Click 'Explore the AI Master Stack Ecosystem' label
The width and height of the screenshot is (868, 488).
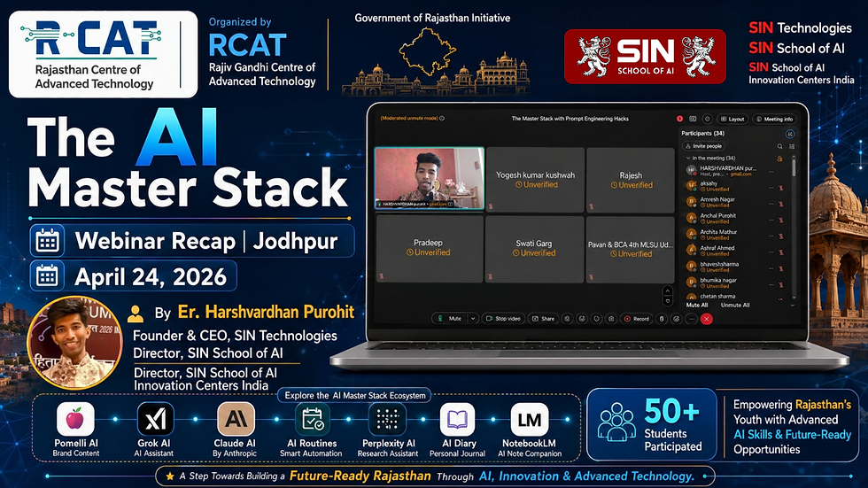(355, 395)
